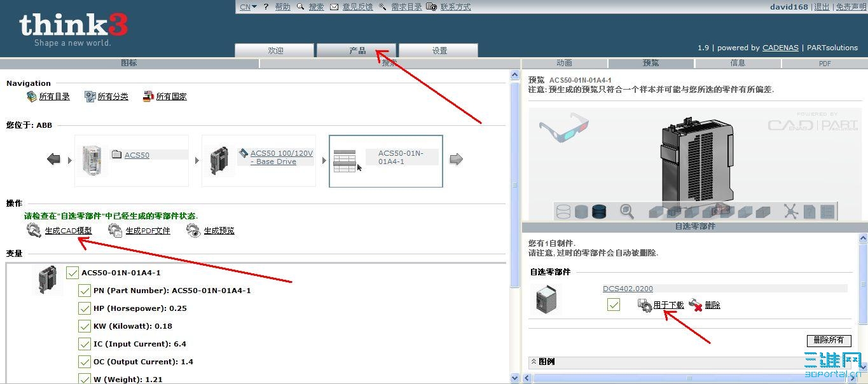Toggle the ACS50-01N-01A4-1 parent checkbox
Screen dimensions: 868x384
(x=72, y=273)
